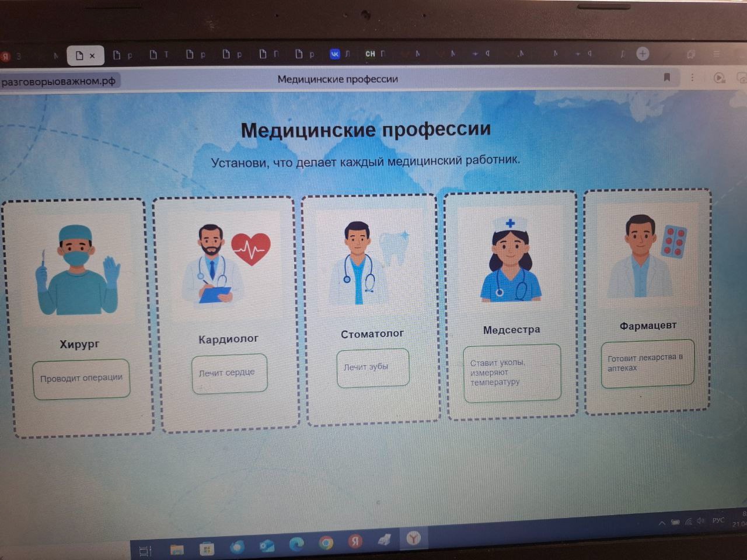Click the 'Медицинские профессии' page heading
The width and height of the screenshot is (747, 560).
366,129
